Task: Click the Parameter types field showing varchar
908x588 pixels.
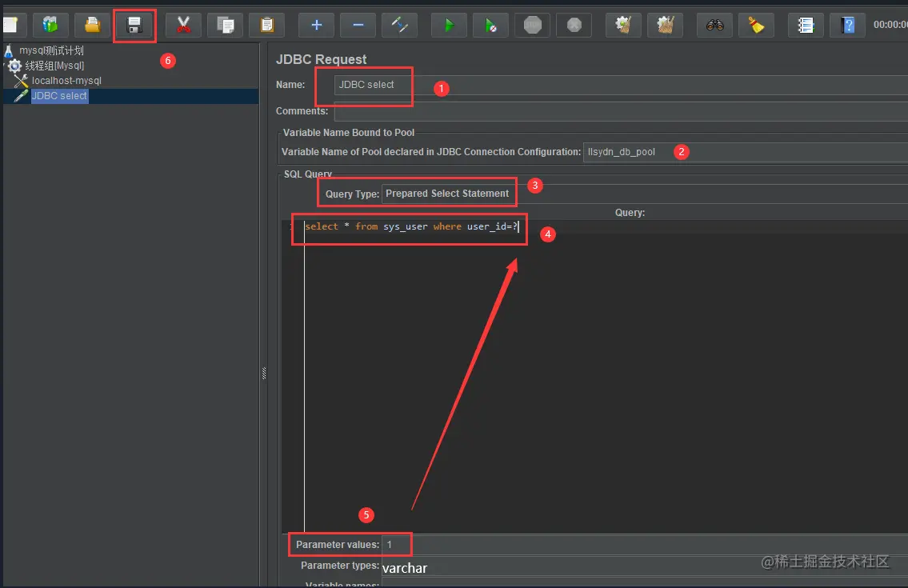Action: point(645,566)
